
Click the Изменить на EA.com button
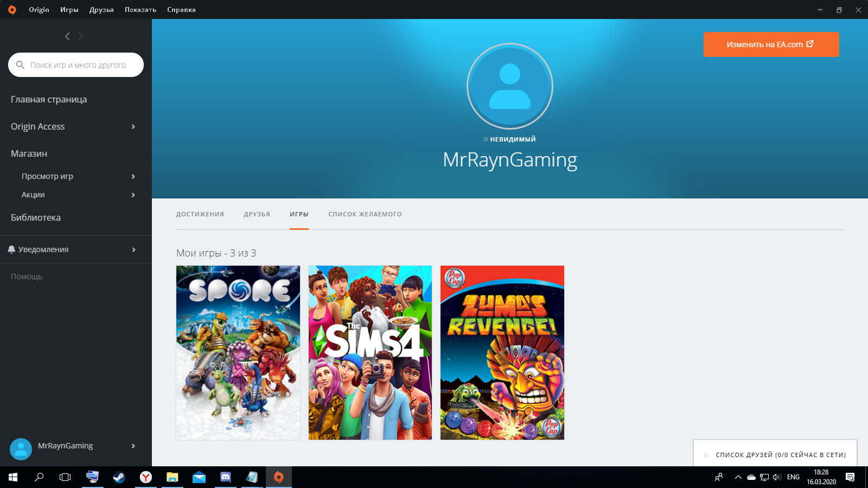click(x=771, y=44)
